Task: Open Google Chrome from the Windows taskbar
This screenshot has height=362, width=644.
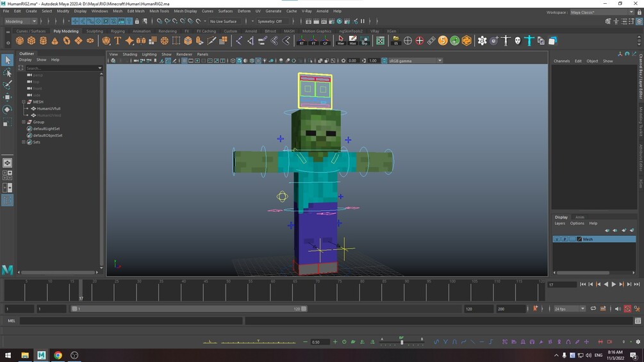Action: tap(58, 355)
